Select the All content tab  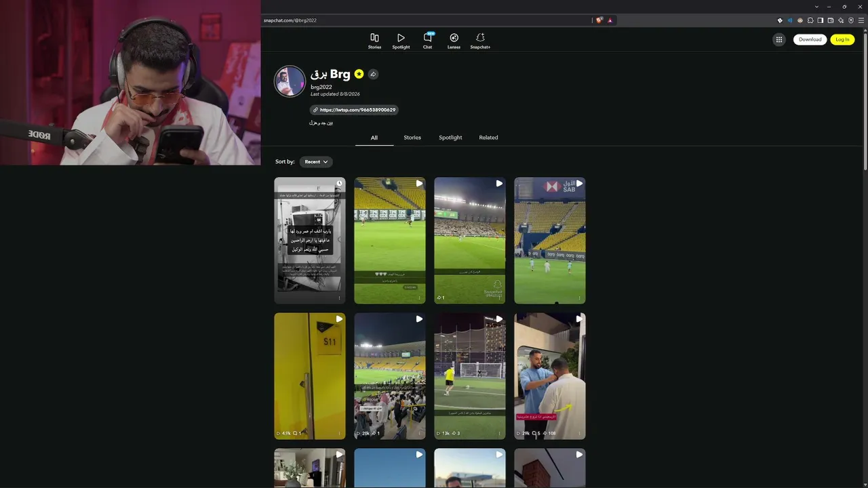pyautogui.click(x=374, y=138)
